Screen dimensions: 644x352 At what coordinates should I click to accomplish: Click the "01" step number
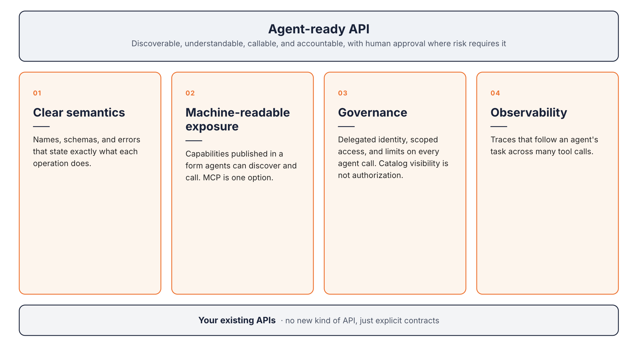point(37,93)
